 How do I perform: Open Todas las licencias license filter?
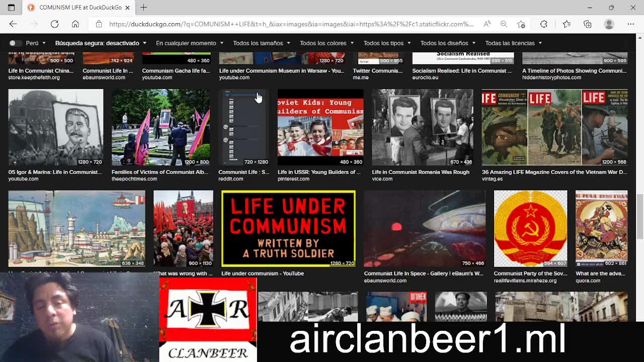513,43
